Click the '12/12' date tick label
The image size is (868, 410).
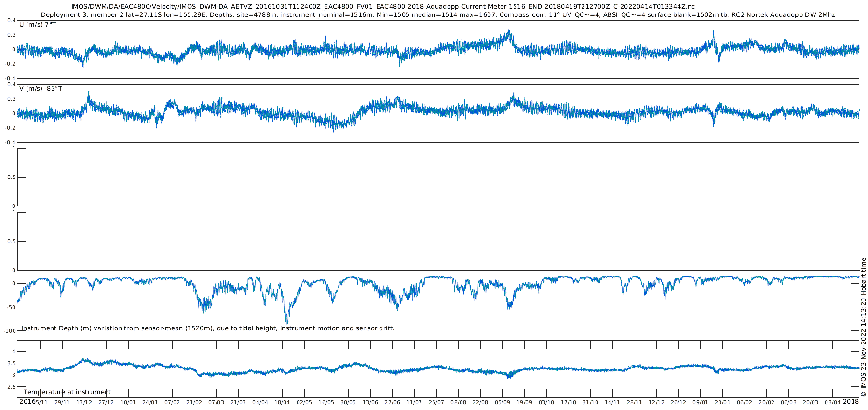pyautogui.click(x=657, y=402)
